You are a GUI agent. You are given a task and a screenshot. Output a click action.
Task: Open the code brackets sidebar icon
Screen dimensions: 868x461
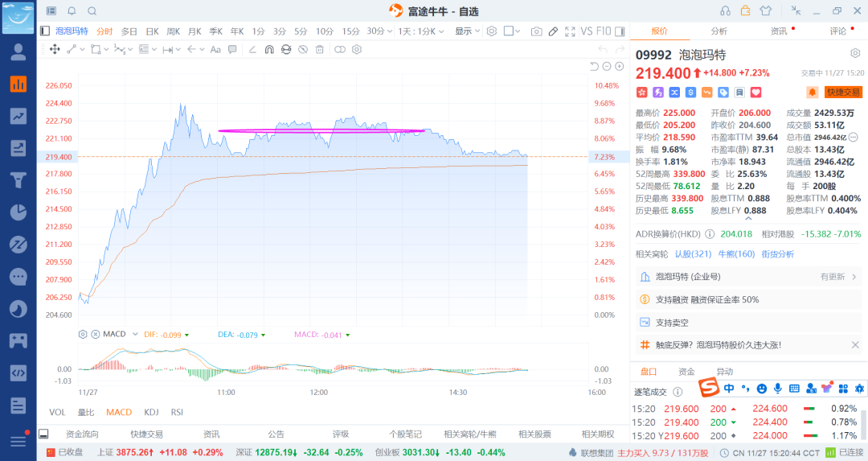(x=18, y=373)
